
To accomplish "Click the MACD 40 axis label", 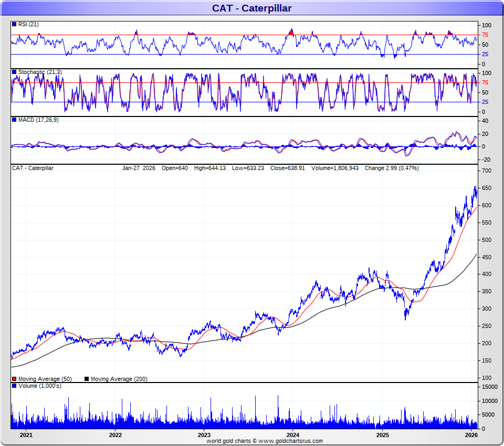I will pos(485,121).
